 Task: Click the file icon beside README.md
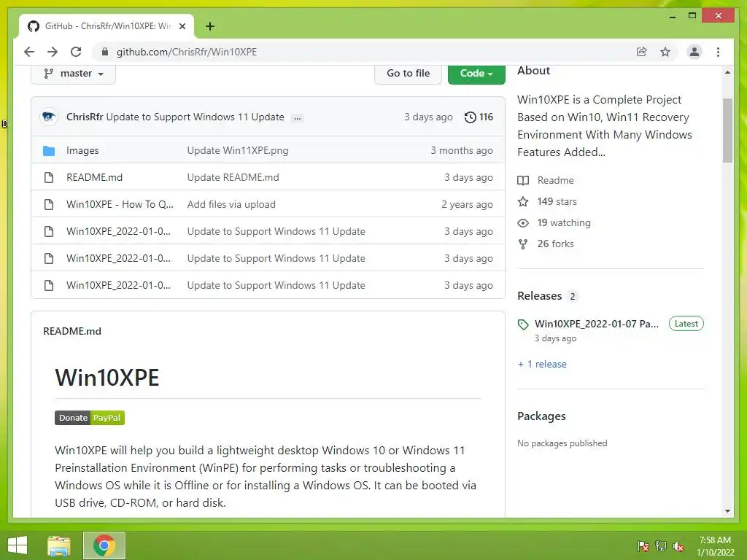coord(49,178)
